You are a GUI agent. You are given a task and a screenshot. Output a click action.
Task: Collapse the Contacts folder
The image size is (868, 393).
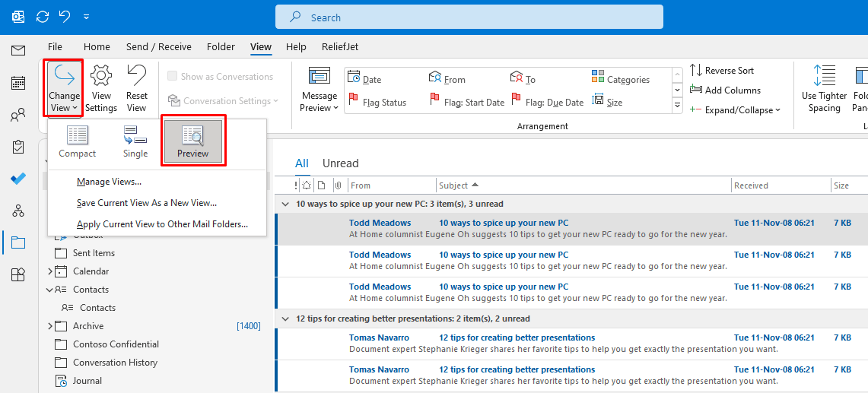[x=49, y=290]
